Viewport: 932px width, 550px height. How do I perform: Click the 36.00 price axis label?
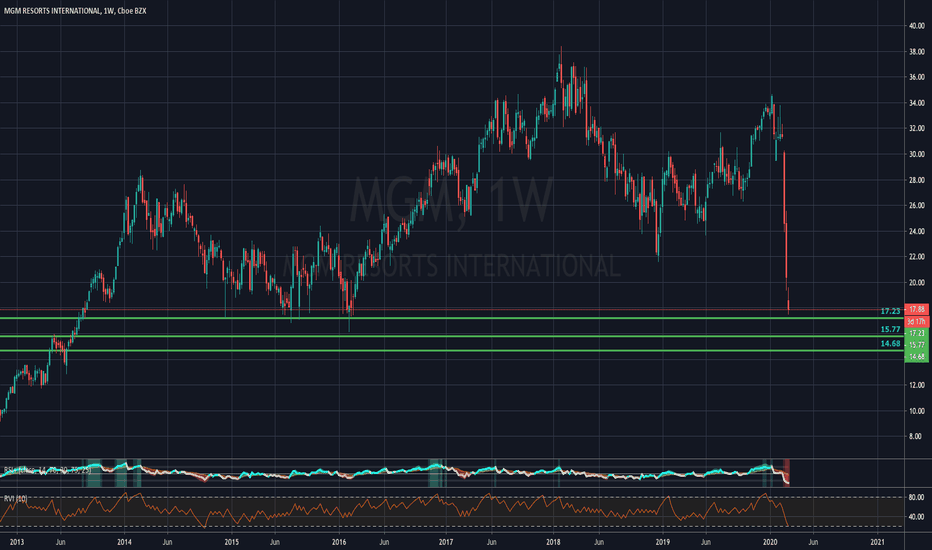click(916, 77)
